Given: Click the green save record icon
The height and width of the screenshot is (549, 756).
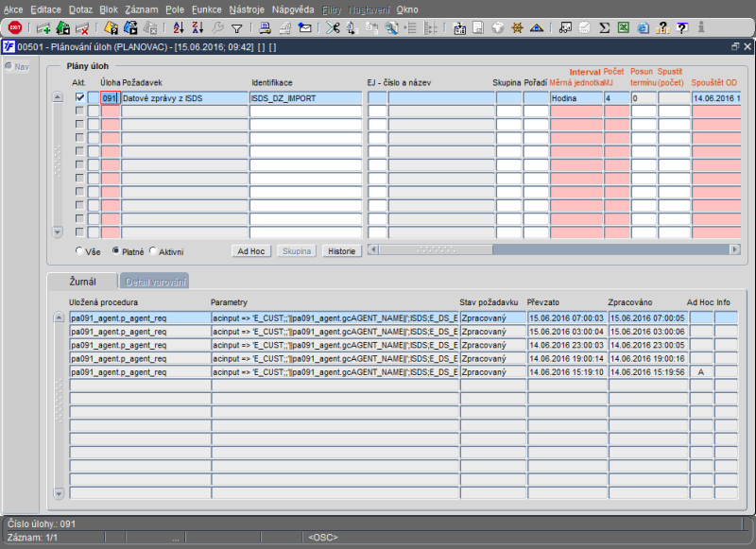Looking at the screenshot, I should (x=62, y=28).
